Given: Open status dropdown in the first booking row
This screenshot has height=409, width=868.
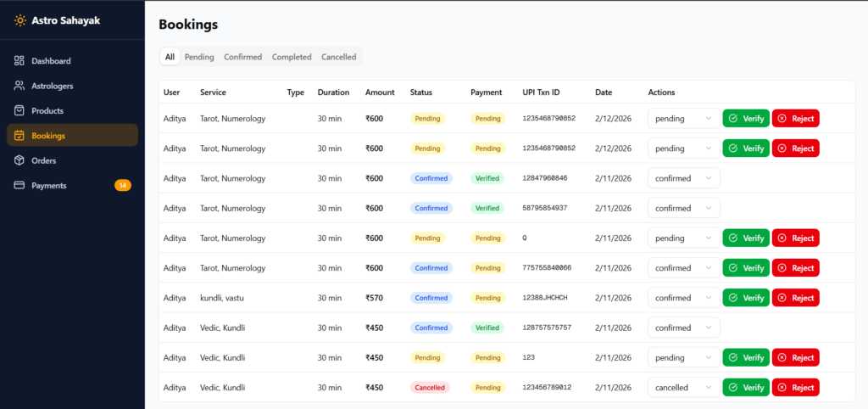Looking at the screenshot, I should (x=683, y=119).
